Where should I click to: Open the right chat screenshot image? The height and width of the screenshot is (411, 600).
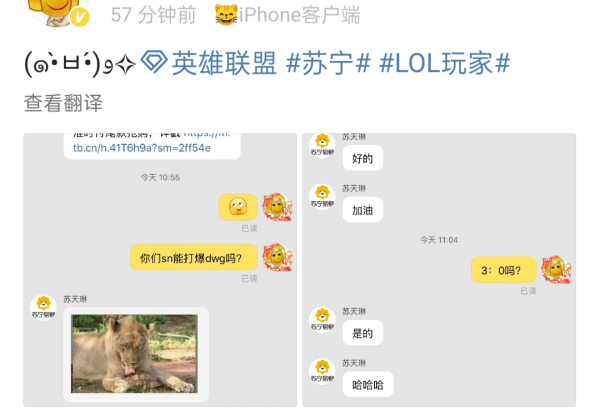tap(439, 270)
